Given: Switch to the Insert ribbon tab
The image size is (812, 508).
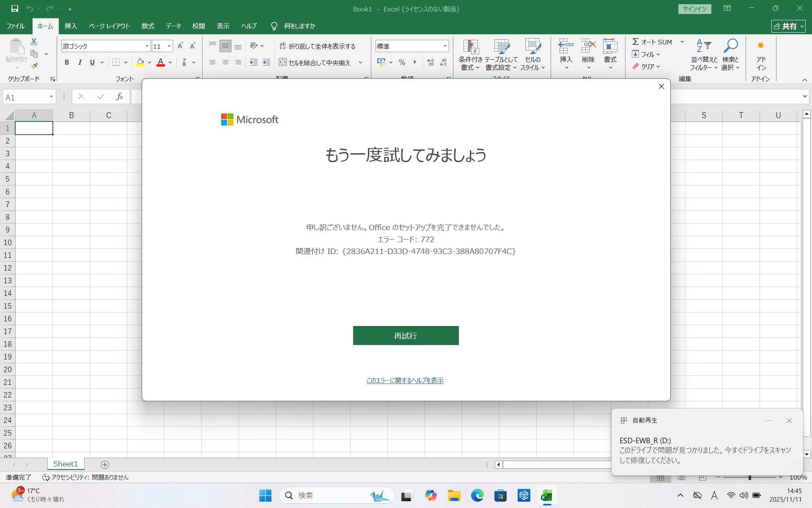Looking at the screenshot, I should [x=71, y=26].
